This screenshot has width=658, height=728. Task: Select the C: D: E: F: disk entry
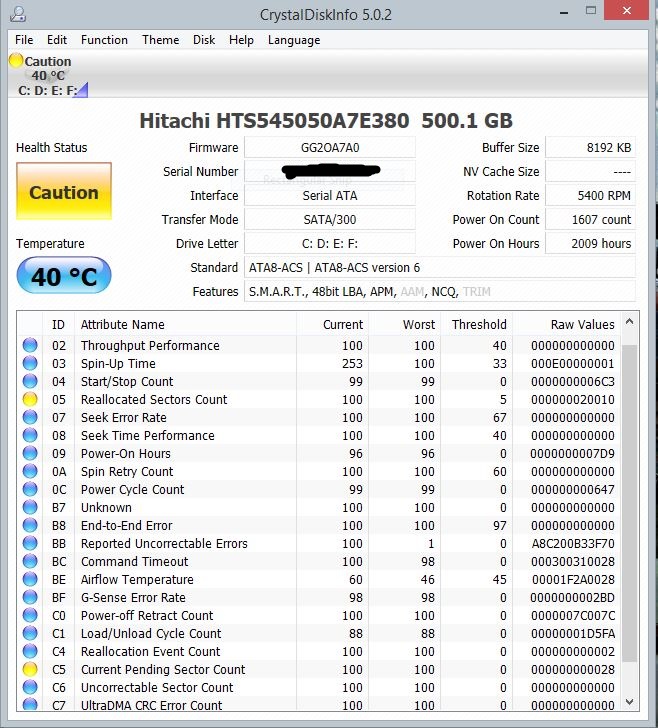[47, 91]
